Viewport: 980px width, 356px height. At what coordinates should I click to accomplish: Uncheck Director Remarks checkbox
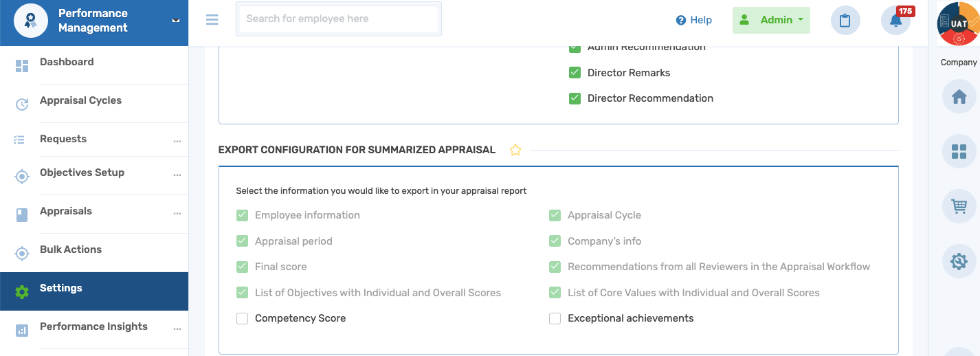(575, 73)
